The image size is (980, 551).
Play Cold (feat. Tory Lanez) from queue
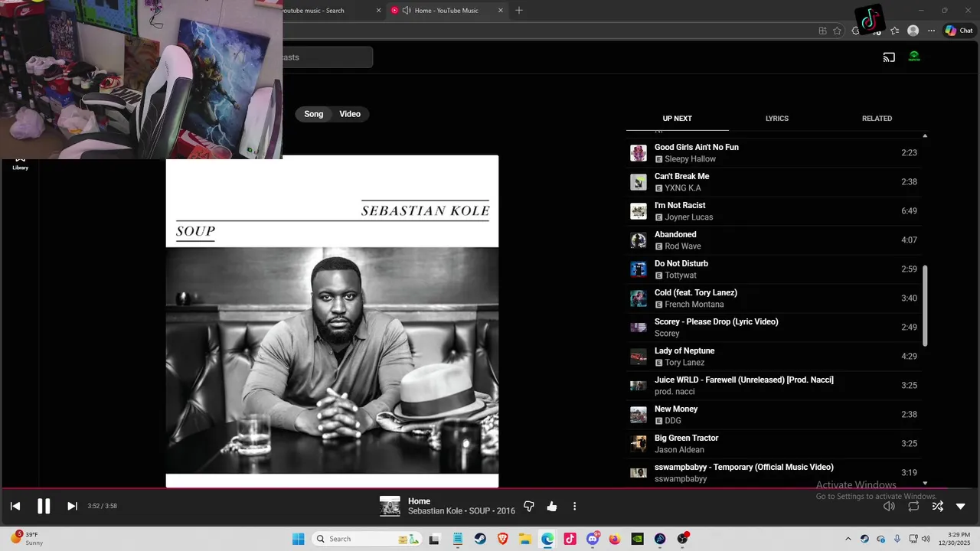coord(773,298)
